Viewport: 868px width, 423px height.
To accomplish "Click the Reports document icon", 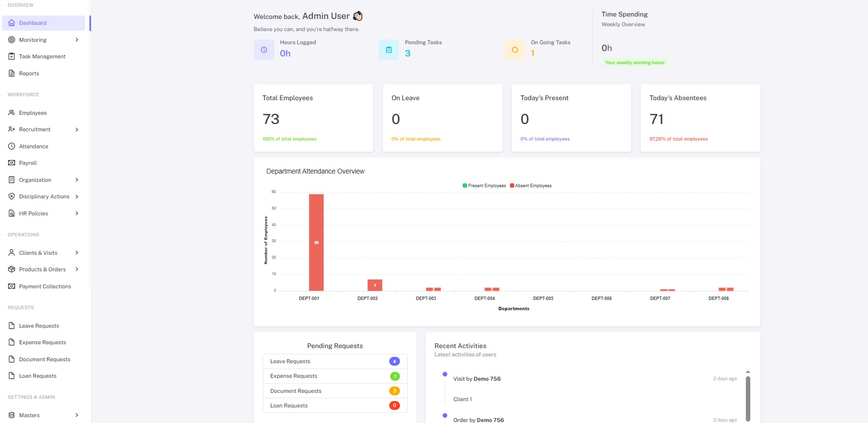I will coord(12,73).
